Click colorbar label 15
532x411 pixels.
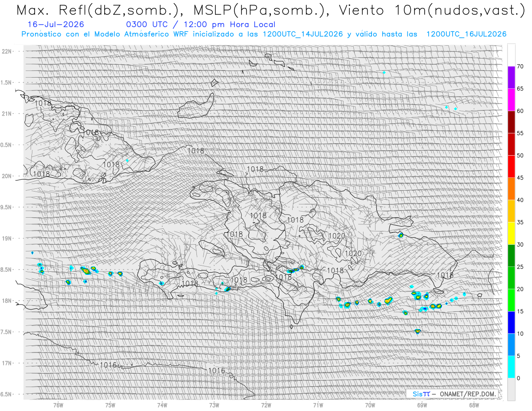coord(520,311)
